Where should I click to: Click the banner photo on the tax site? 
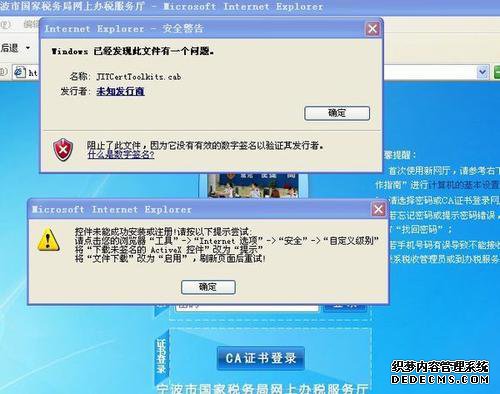click(253, 185)
